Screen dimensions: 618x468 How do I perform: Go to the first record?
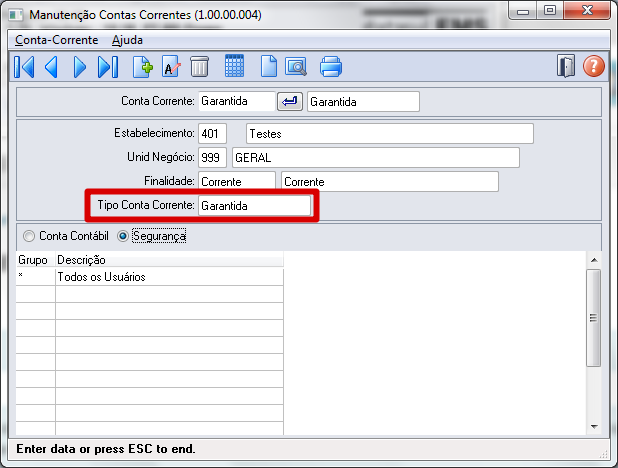click(x=24, y=67)
